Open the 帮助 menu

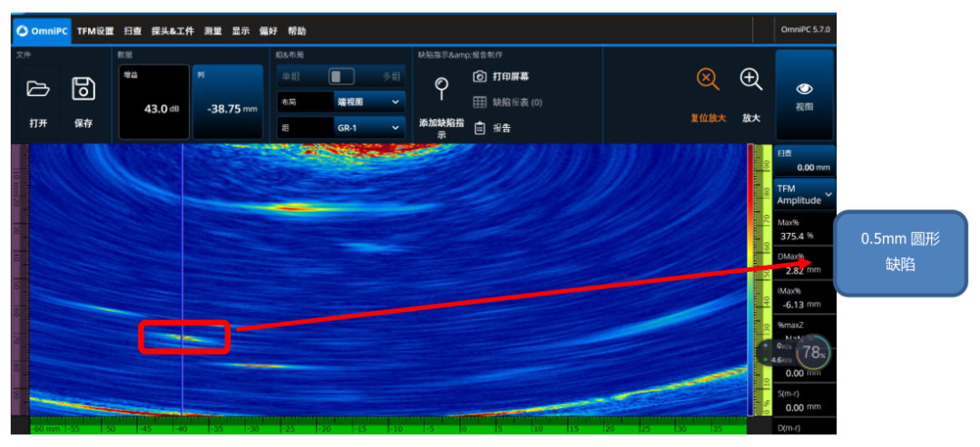296,31
